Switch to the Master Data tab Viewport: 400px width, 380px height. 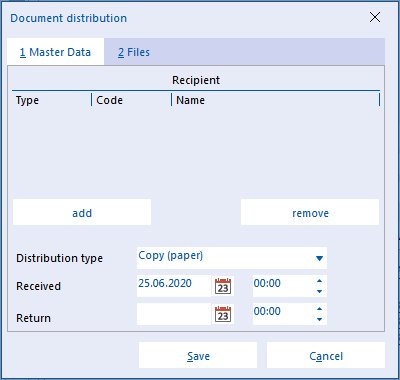point(55,52)
